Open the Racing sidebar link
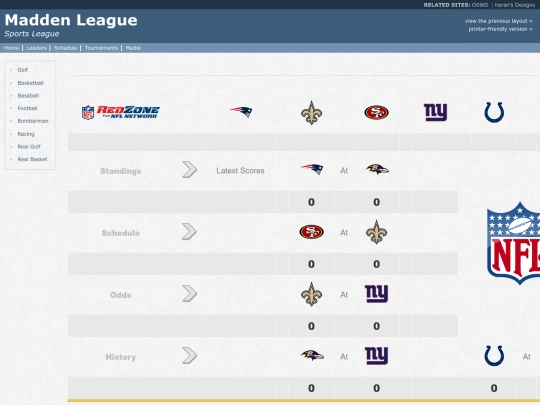This screenshot has width=540, height=405. tap(26, 134)
